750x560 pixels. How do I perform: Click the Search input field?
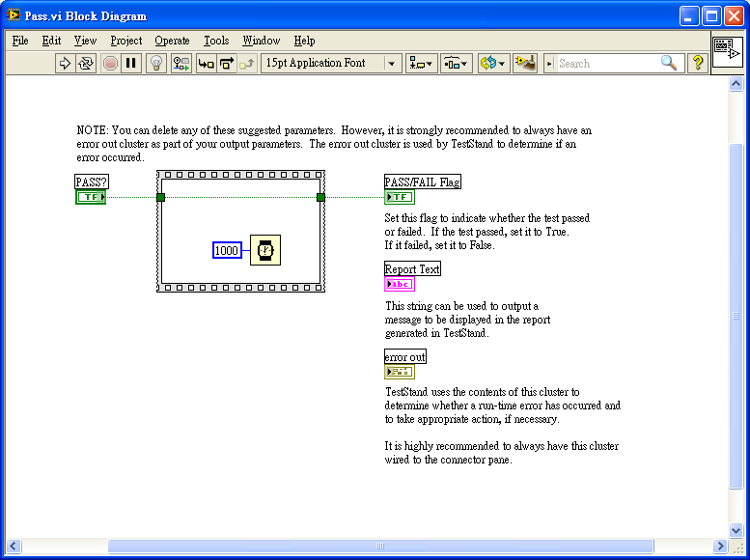click(607, 63)
